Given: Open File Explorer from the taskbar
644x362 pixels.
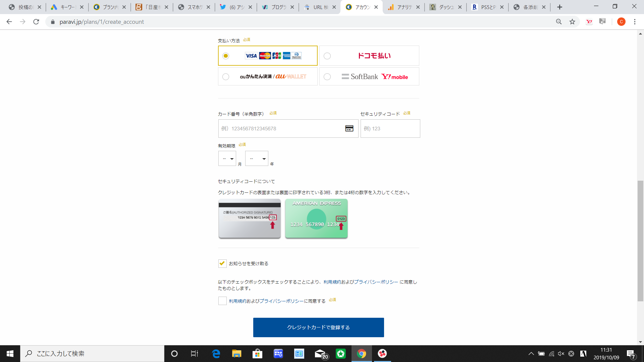Looking at the screenshot, I should coord(237,354).
